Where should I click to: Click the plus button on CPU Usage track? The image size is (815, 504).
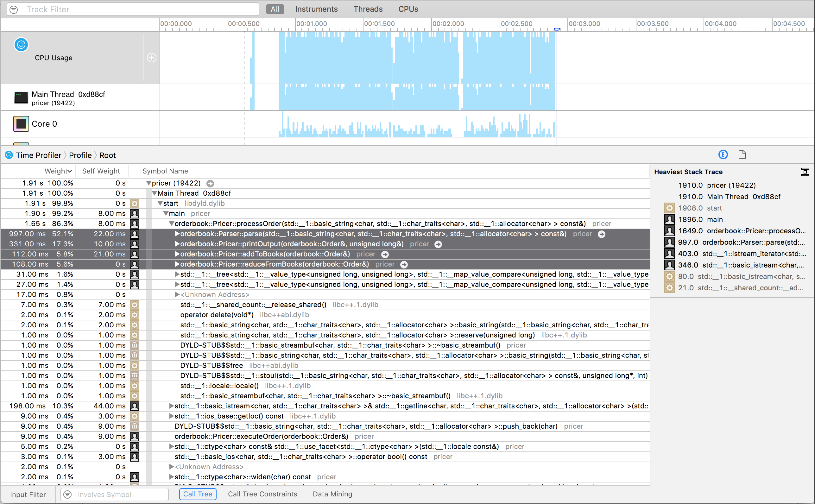152,58
